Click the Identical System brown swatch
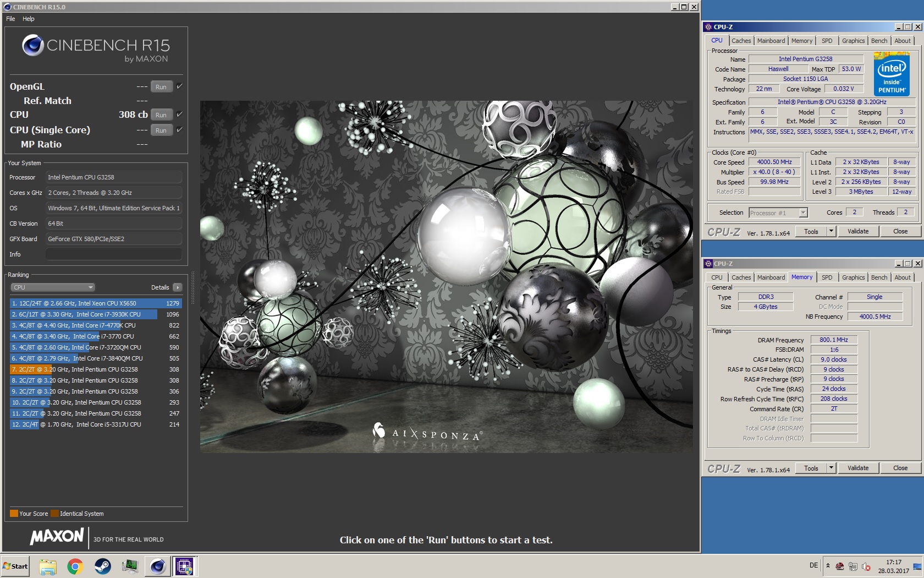Viewport: 924px width, 578px height. [54, 514]
